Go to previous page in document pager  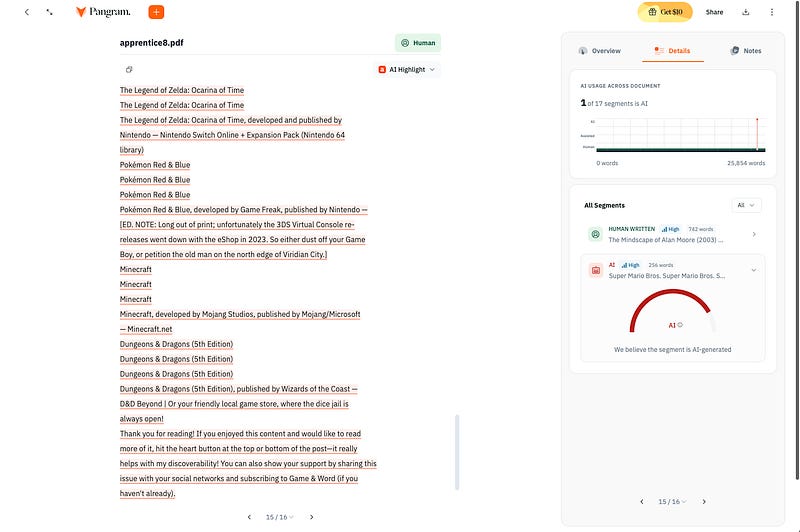coord(249,517)
